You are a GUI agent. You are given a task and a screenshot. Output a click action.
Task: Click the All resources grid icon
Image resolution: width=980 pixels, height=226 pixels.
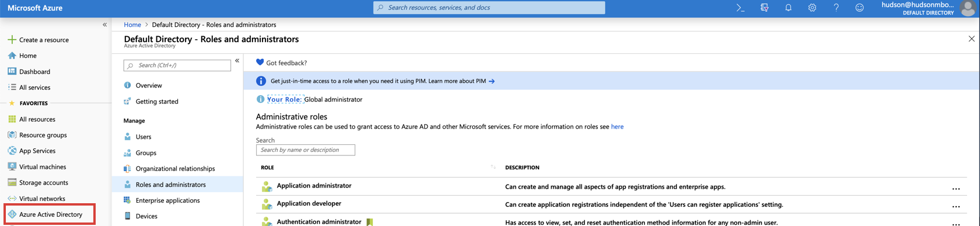click(x=12, y=119)
